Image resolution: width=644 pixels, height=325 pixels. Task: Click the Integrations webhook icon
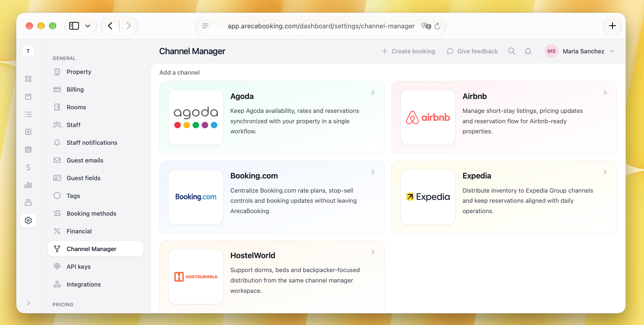point(57,284)
